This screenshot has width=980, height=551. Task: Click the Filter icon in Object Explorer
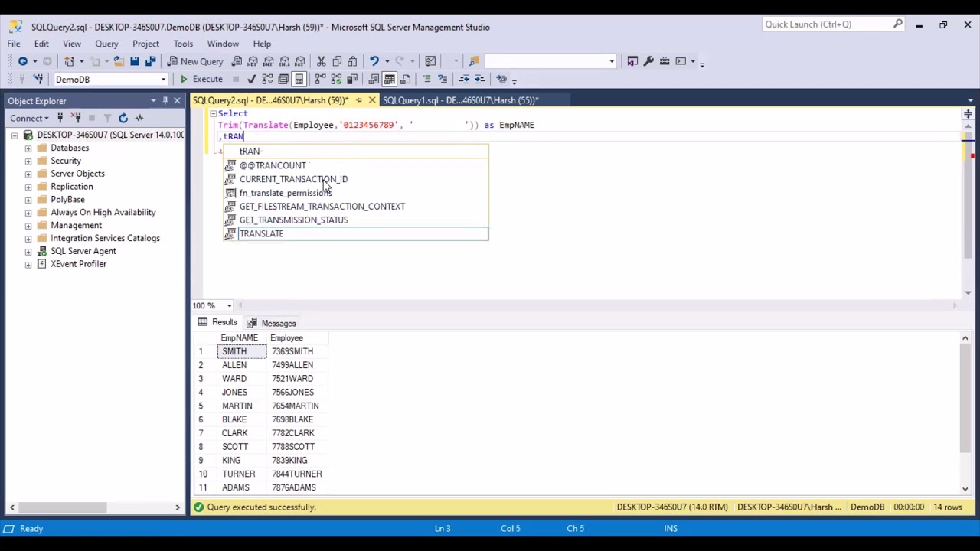[107, 118]
